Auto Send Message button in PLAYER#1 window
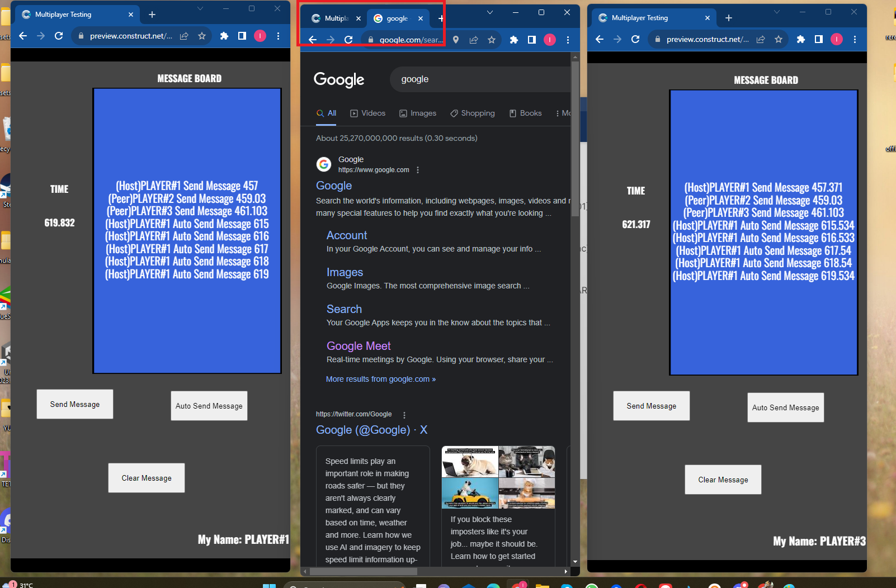The height and width of the screenshot is (588, 896). pos(209,406)
